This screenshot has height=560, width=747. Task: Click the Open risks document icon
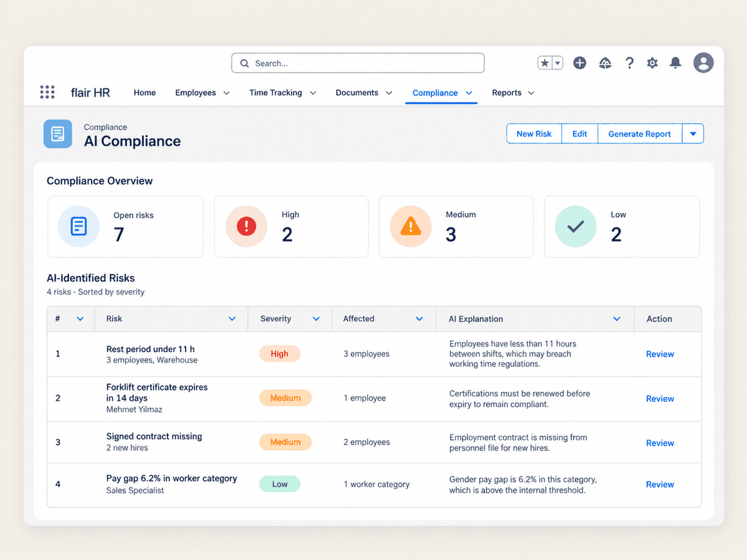(79, 226)
